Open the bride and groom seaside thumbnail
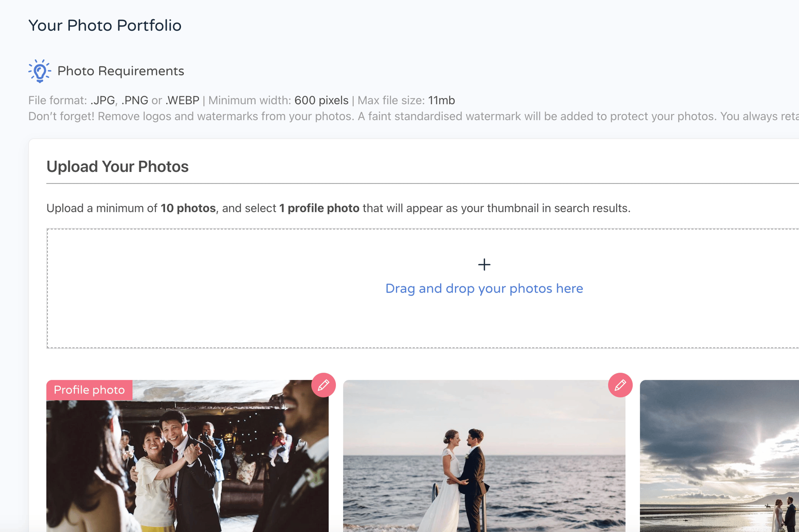The width and height of the screenshot is (799, 532). coord(484,456)
